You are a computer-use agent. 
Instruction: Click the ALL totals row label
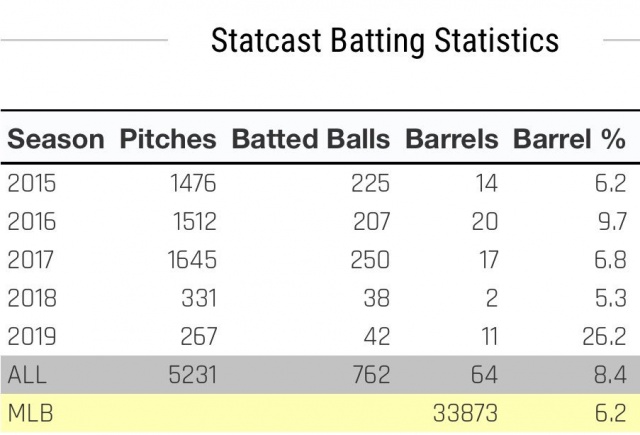[x=27, y=375]
